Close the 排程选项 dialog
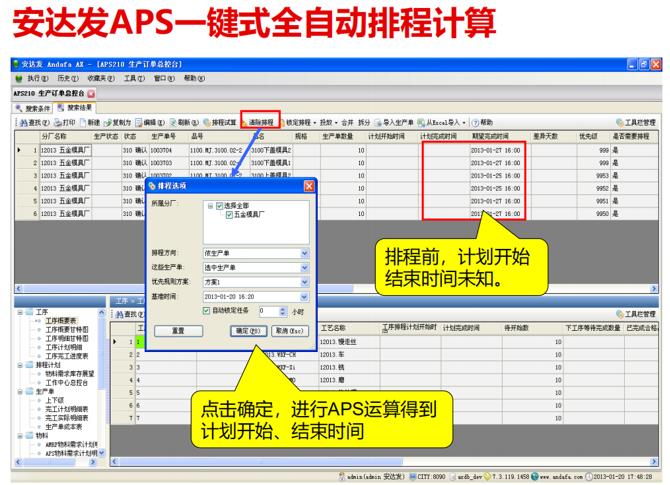Image resolution: width=670 pixels, height=485 pixels. [x=309, y=186]
